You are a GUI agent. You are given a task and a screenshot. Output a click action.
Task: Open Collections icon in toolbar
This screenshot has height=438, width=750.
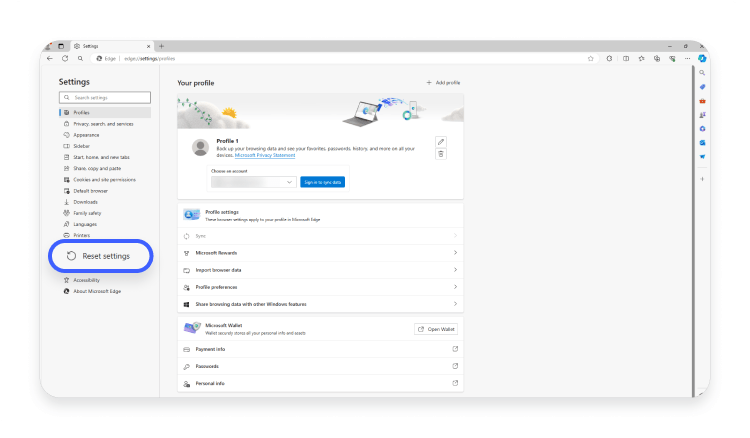pyautogui.click(x=657, y=58)
